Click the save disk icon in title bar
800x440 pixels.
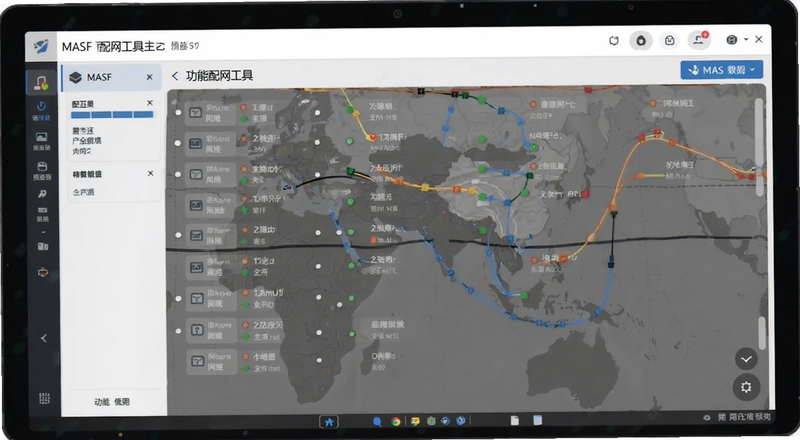[732, 40]
